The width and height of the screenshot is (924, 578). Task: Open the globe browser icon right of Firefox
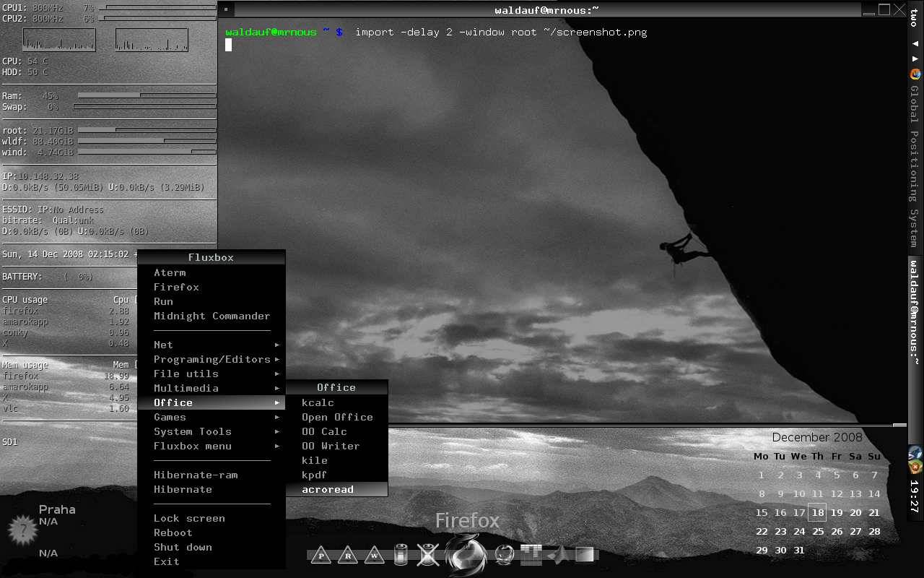pos(503,553)
